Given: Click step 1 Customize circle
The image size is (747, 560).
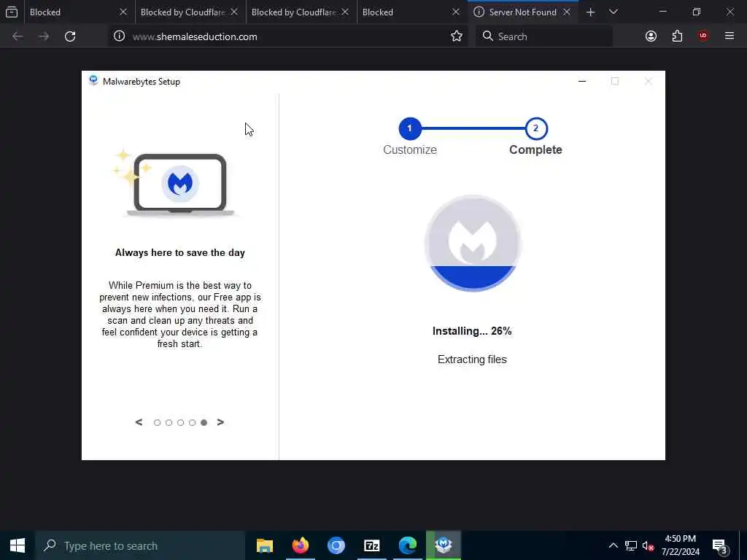Looking at the screenshot, I should click(x=410, y=128).
